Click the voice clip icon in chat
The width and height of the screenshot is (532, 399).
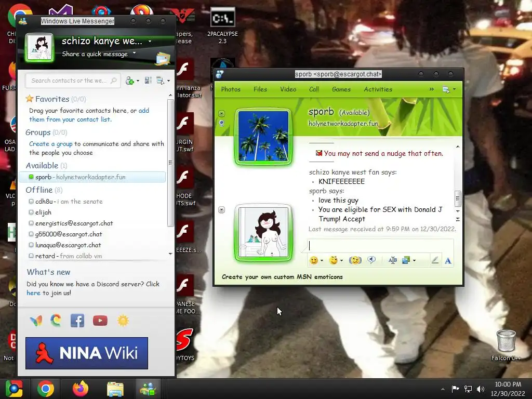[372, 260]
